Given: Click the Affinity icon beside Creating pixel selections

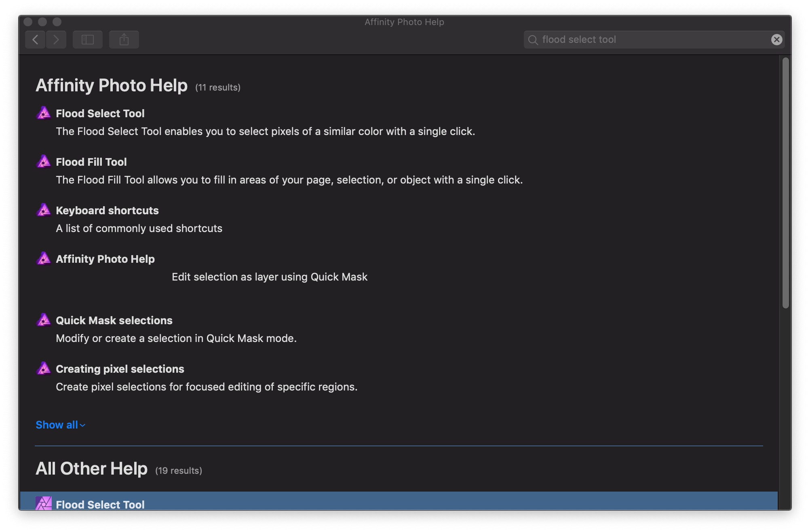Looking at the screenshot, I should click(x=44, y=369).
